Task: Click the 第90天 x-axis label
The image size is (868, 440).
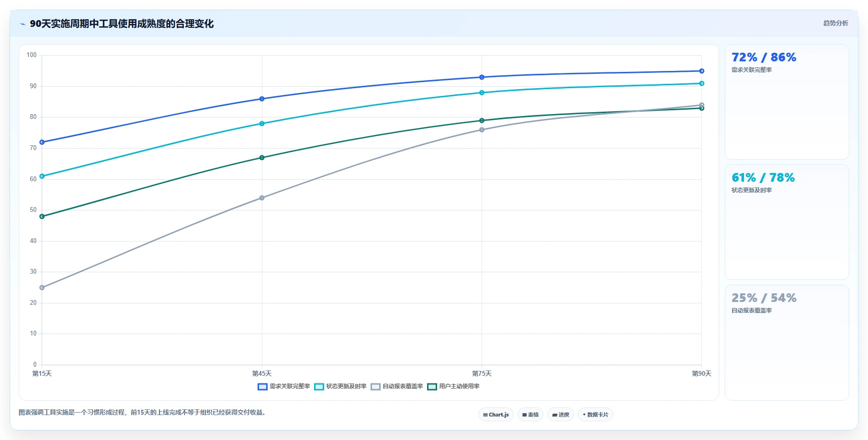Action: (702, 373)
